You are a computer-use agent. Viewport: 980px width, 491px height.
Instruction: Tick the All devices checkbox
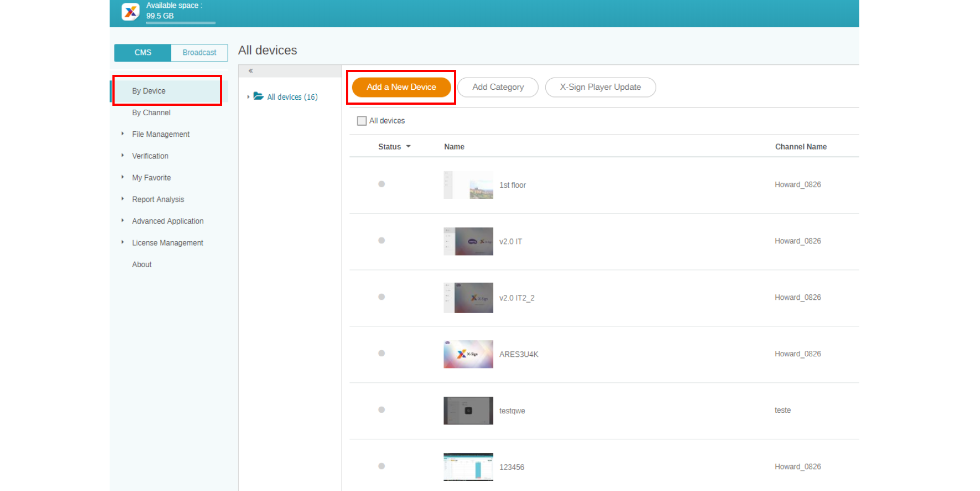tap(362, 121)
